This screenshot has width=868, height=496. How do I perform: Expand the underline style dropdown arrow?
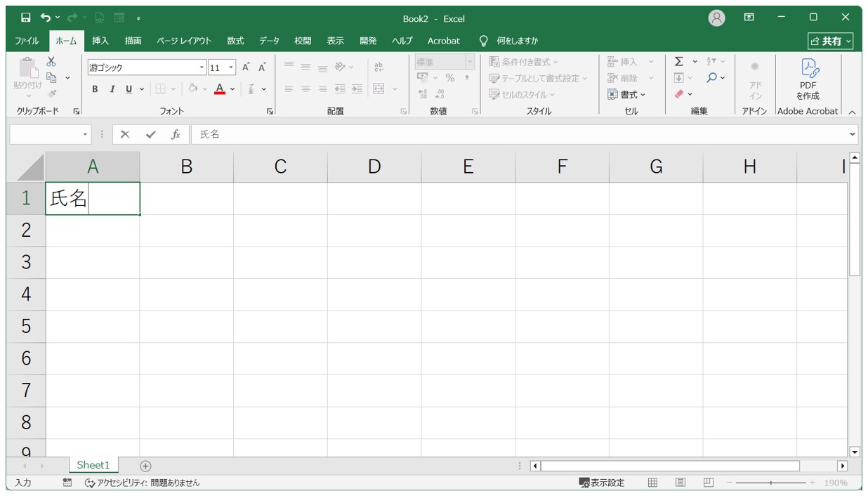click(141, 89)
